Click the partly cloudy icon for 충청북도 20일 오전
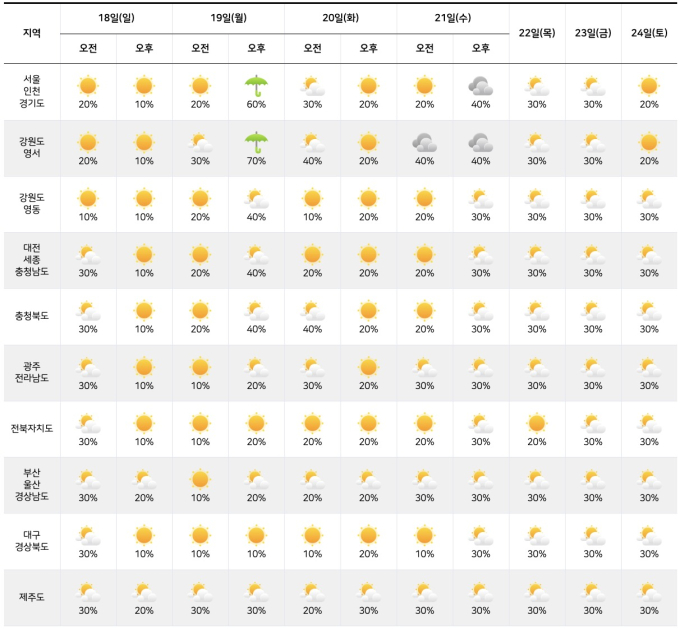The width and height of the screenshot is (680, 629). pyautogui.click(x=312, y=311)
